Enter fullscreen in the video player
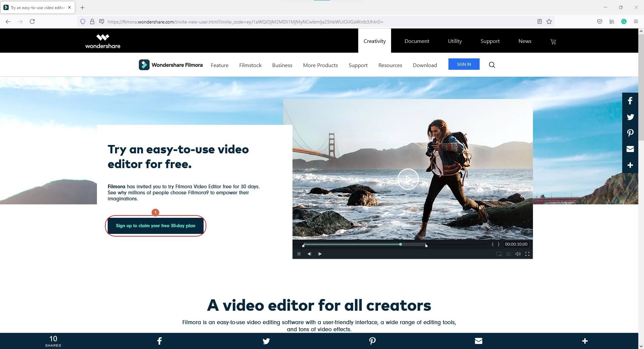 click(527, 254)
